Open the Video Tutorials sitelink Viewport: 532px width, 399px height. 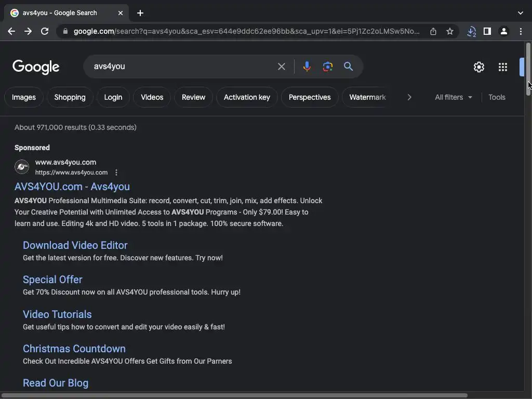[57, 314]
